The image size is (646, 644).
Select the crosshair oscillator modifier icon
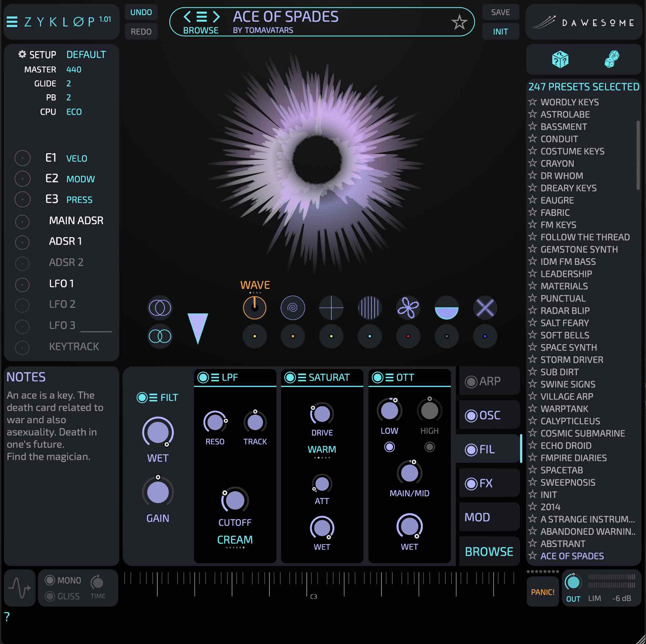[331, 307]
